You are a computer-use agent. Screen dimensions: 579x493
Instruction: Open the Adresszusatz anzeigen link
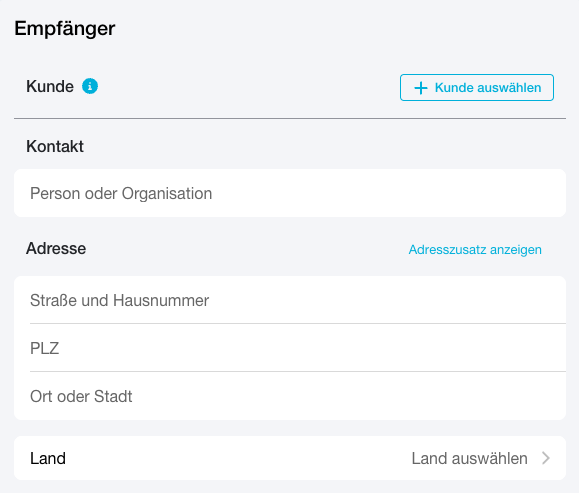pos(475,250)
